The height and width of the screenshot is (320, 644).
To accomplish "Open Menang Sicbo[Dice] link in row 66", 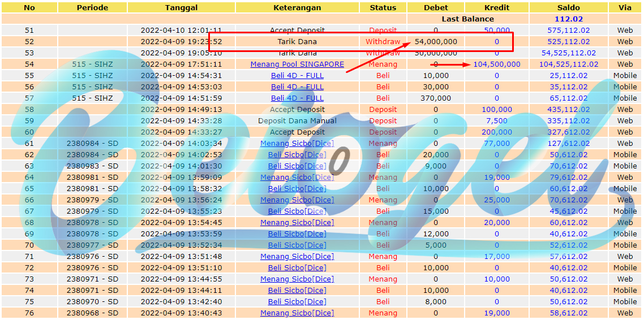I will 297,200.
